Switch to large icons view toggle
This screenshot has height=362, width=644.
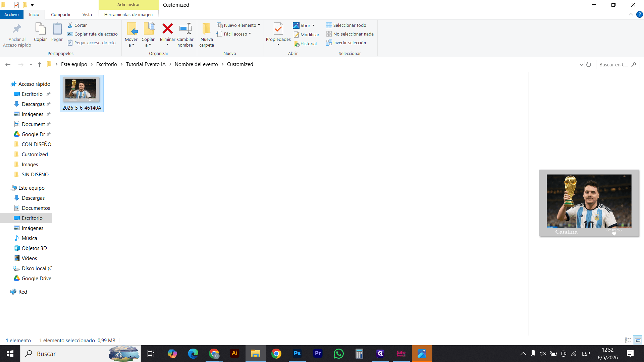[638, 340]
